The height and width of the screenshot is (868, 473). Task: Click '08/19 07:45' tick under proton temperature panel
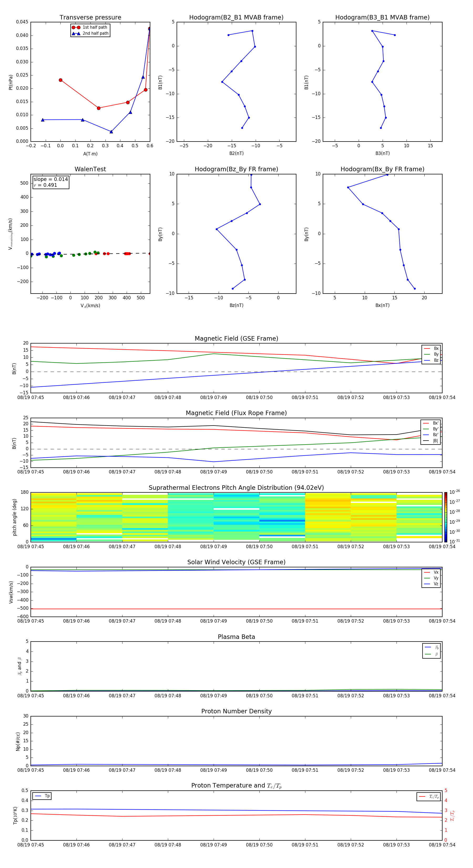click(x=31, y=845)
